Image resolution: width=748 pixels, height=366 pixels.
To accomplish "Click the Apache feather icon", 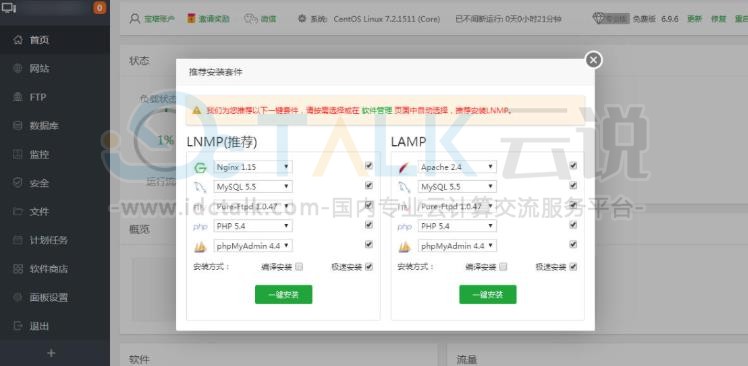I will point(404,167).
